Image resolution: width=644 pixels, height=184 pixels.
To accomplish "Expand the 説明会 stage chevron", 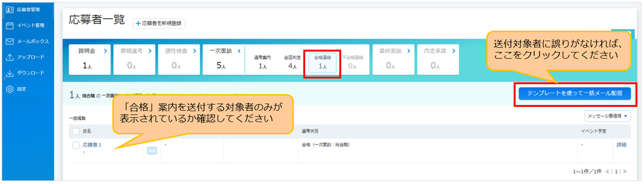I will (106, 51).
